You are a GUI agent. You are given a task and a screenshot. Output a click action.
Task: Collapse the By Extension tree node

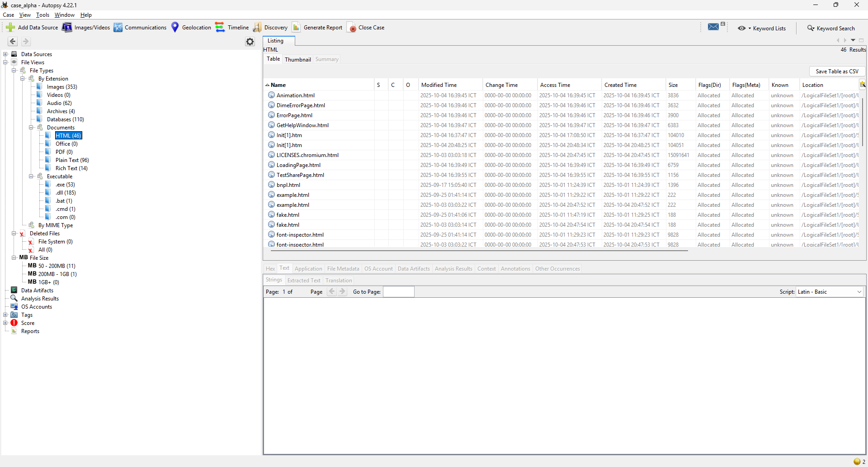23,78
